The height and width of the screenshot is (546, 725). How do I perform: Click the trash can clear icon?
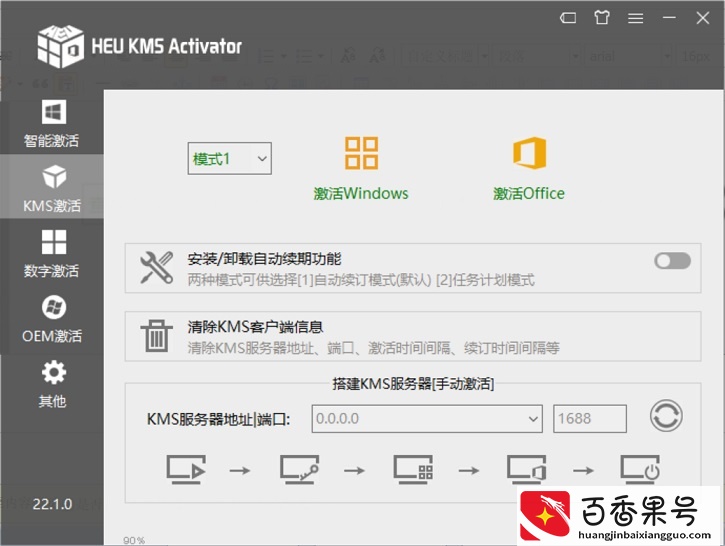(156, 336)
